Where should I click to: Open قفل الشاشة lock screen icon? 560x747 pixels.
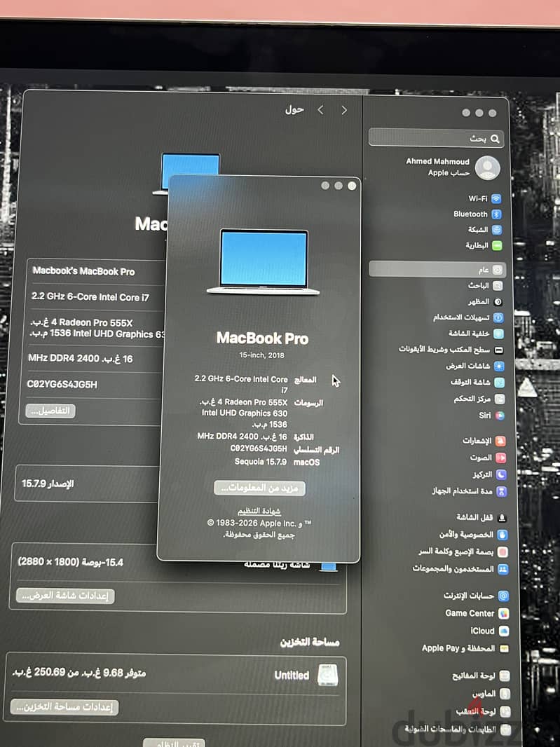tap(501, 517)
